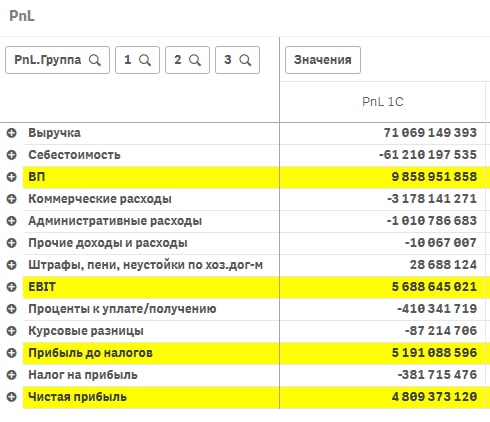The height and width of the screenshot is (422, 490).
Task: Select the Штрафы, пени, неустойки по хоз.дог-м label
Action: tap(146, 265)
